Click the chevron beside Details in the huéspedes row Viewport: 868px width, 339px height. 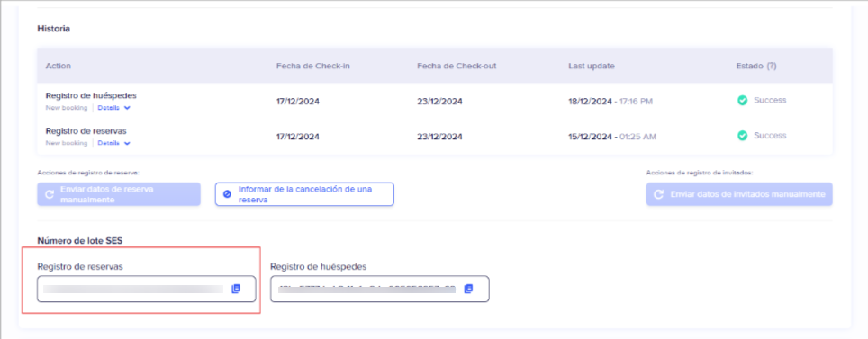tap(127, 108)
